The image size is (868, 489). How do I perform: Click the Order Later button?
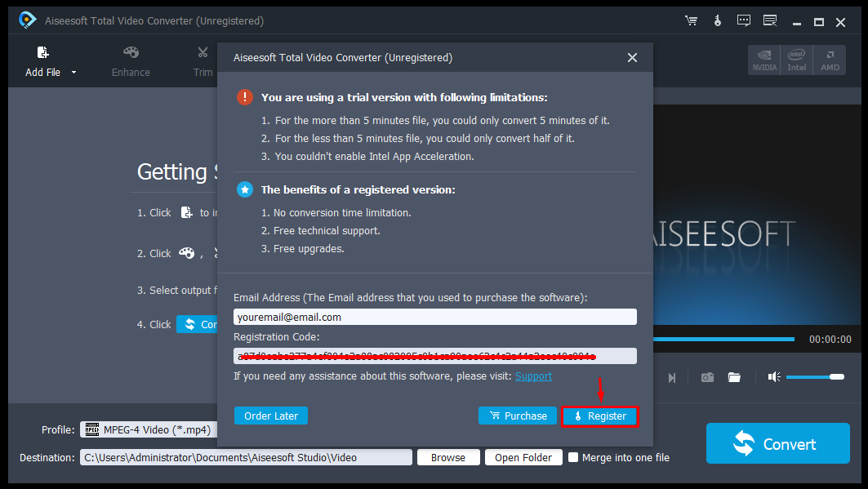point(271,416)
